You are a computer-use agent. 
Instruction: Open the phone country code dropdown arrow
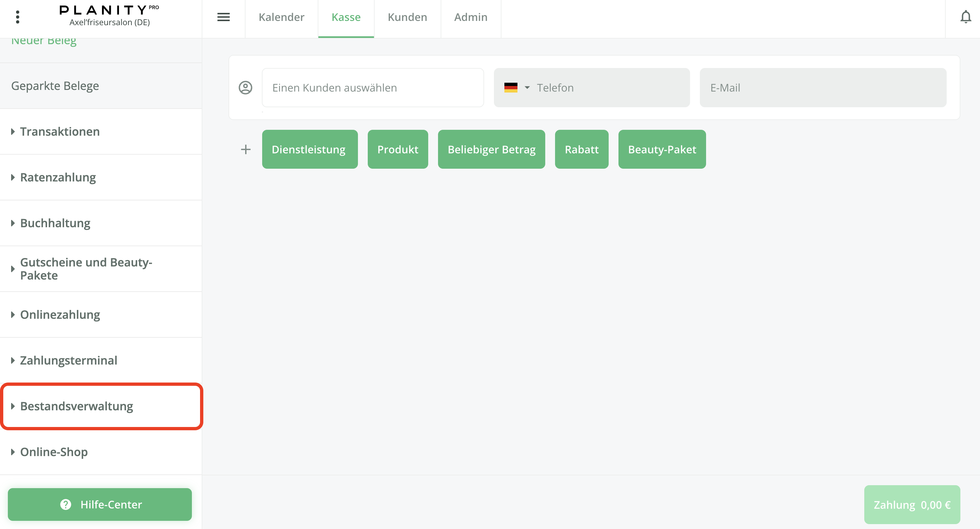click(x=527, y=88)
